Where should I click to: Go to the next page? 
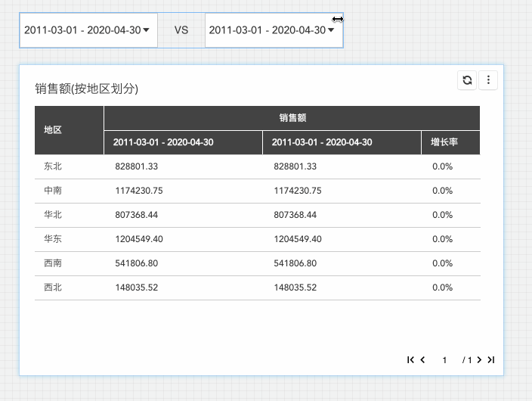pos(479,359)
